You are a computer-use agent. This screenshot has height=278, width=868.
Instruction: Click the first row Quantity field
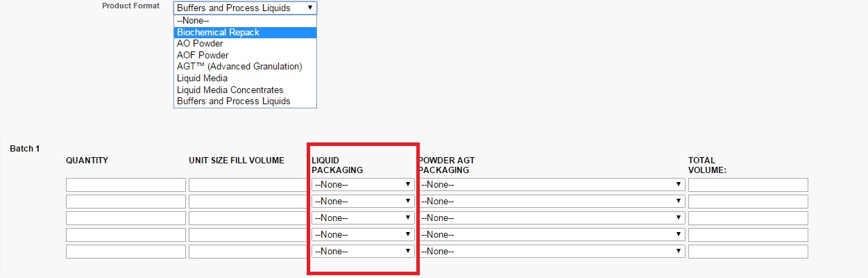[126, 185]
